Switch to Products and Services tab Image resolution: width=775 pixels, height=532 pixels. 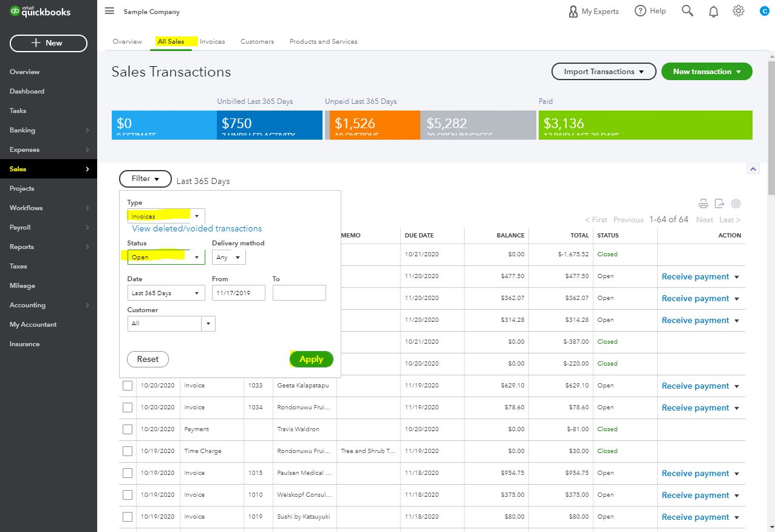click(x=323, y=41)
